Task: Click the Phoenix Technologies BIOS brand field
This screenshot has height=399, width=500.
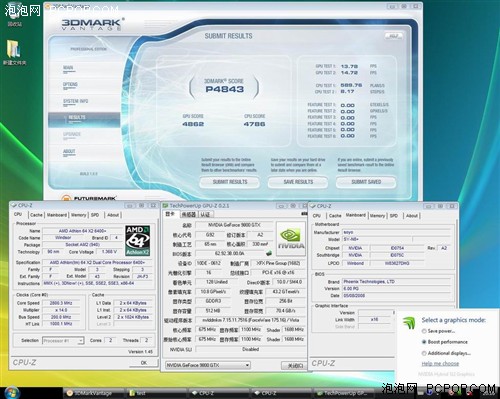Action: tap(396, 282)
